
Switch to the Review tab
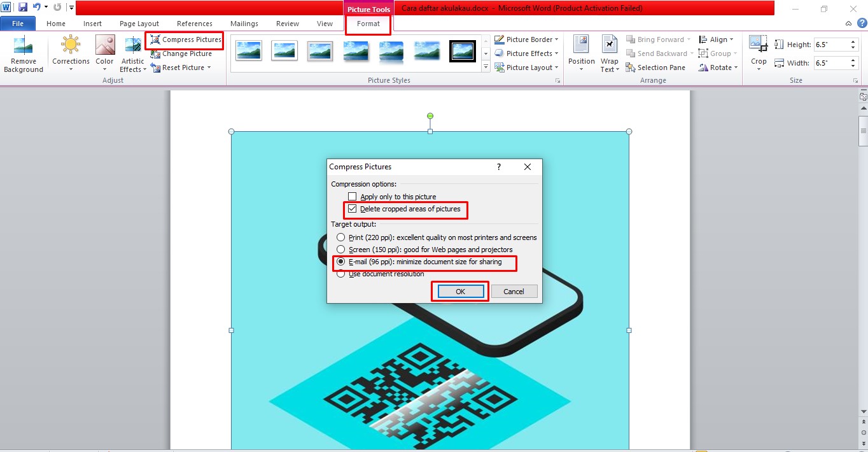(x=288, y=24)
